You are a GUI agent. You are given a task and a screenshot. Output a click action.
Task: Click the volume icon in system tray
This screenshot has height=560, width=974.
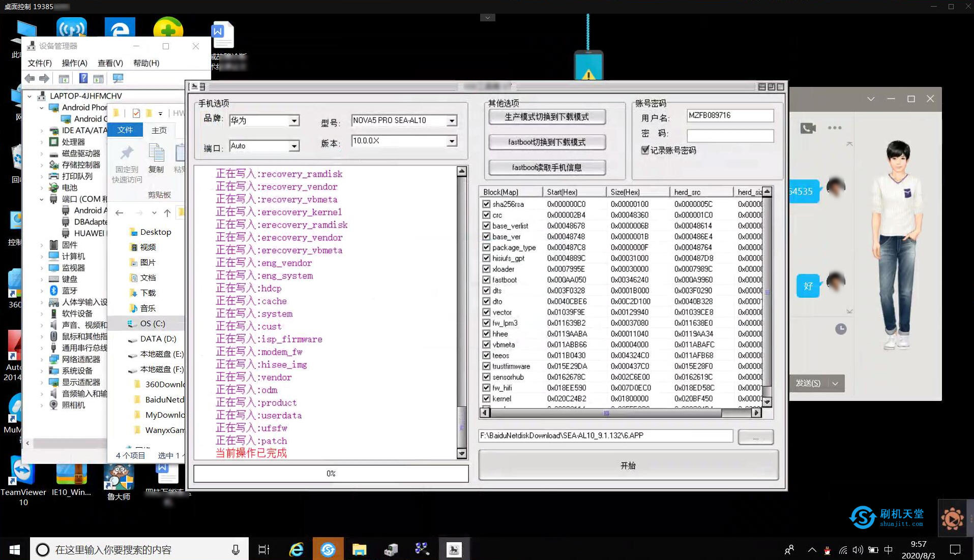858,550
